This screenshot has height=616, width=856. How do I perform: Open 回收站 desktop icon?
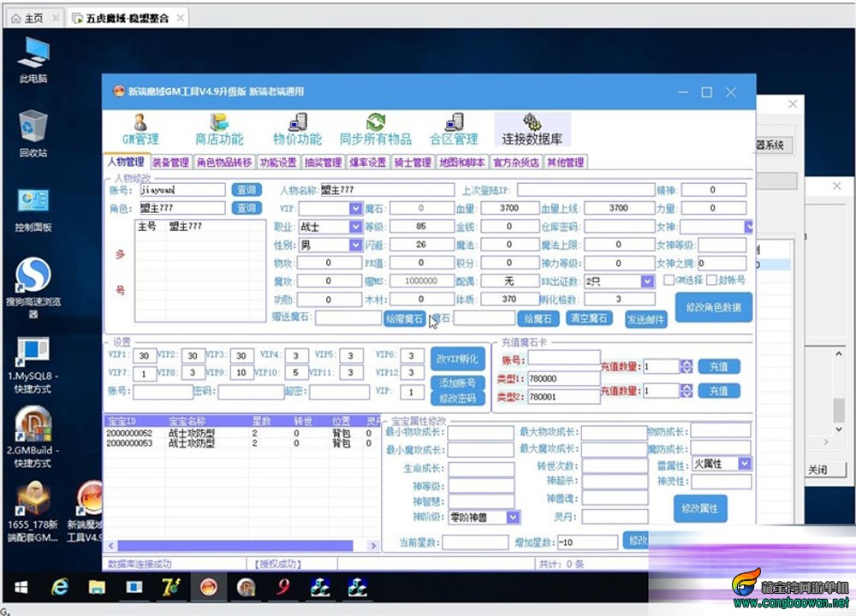[x=33, y=133]
